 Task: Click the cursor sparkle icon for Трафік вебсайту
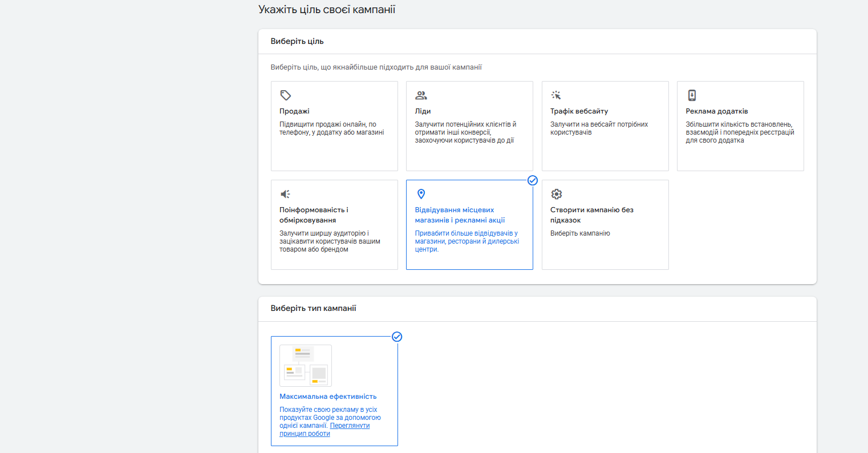point(556,95)
